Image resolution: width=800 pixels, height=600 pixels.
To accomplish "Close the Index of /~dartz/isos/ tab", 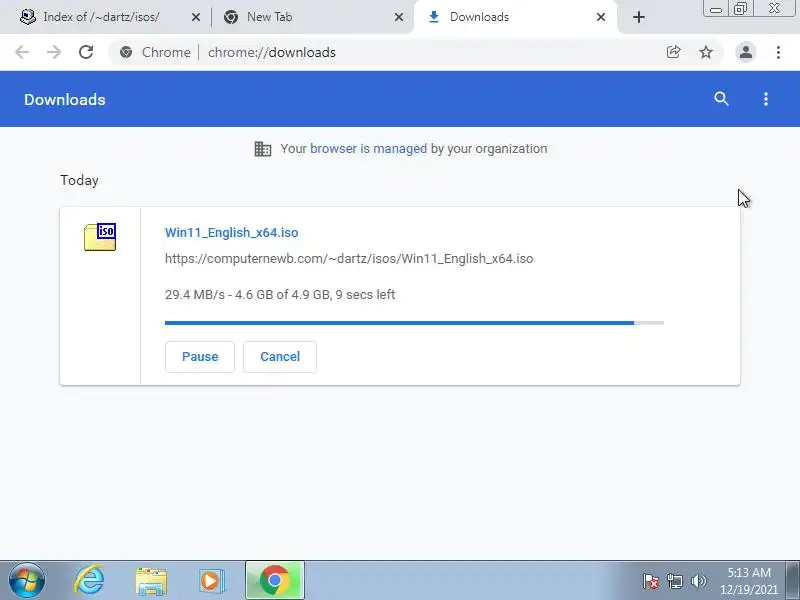I will point(195,17).
